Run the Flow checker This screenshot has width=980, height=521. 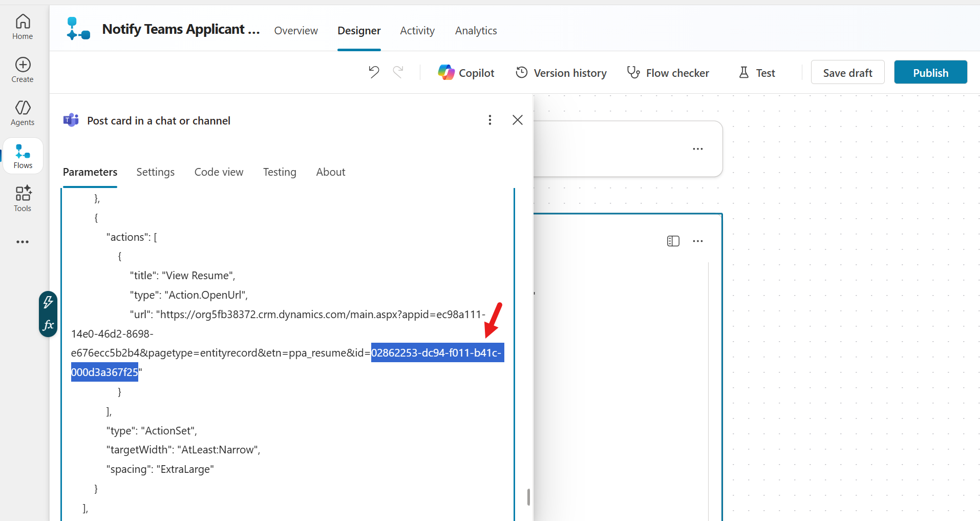click(x=668, y=72)
